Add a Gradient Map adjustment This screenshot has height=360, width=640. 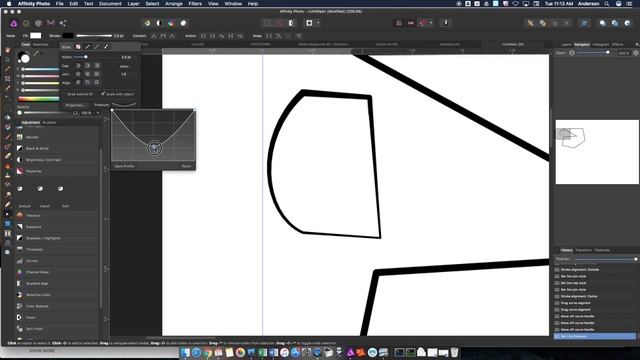[x=37, y=283]
